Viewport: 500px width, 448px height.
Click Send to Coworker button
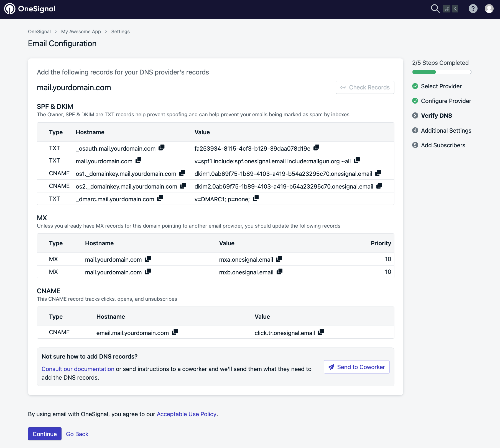tap(356, 367)
